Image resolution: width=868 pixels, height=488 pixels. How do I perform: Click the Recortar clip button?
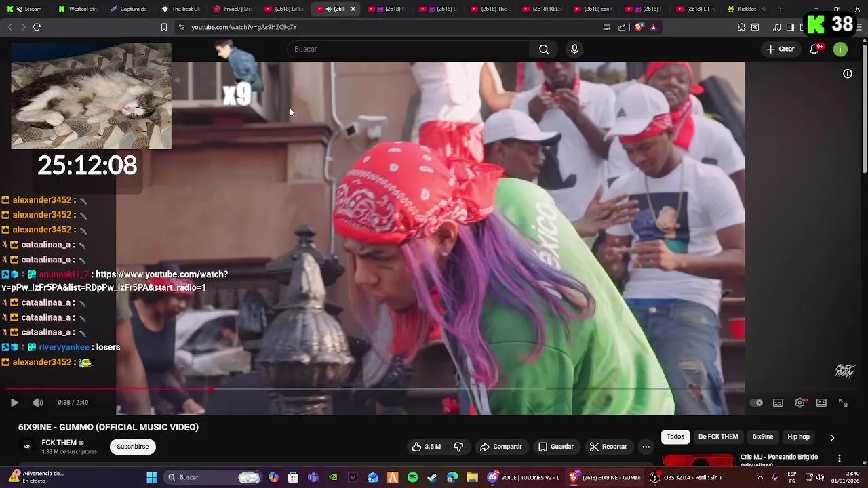(x=608, y=447)
